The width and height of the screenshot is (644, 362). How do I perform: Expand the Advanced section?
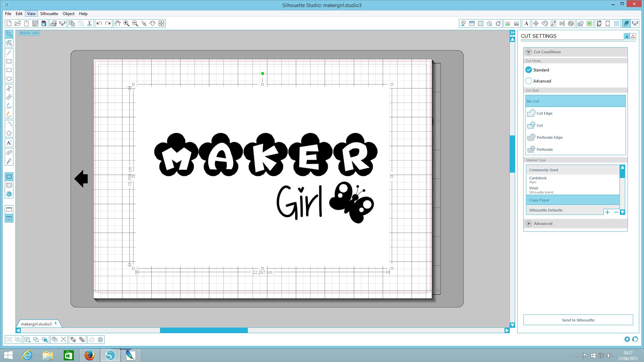click(x=529, y=224)
